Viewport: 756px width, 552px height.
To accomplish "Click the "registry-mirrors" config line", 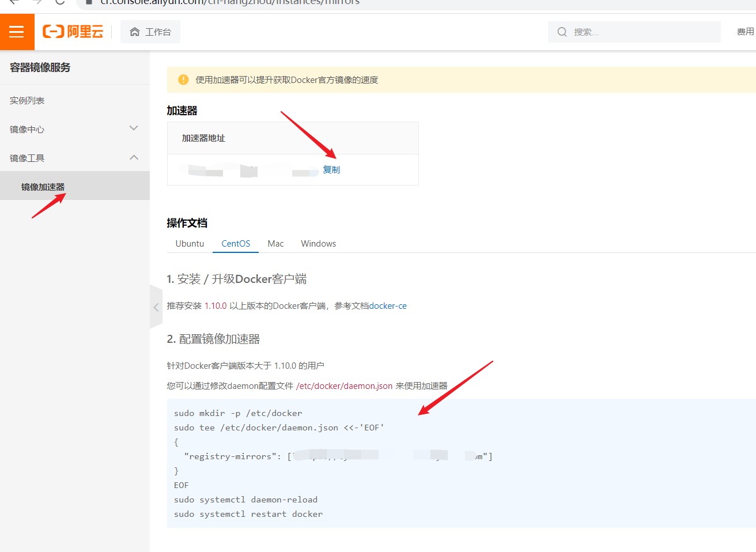I will [x=338, y=456].
